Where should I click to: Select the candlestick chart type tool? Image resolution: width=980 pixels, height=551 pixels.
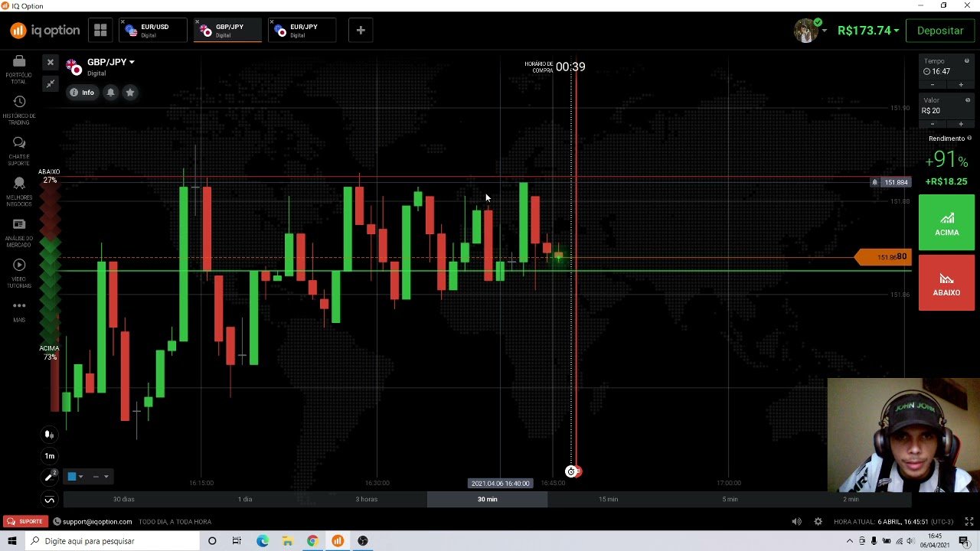pyautogui.click(x=49, y=434)
